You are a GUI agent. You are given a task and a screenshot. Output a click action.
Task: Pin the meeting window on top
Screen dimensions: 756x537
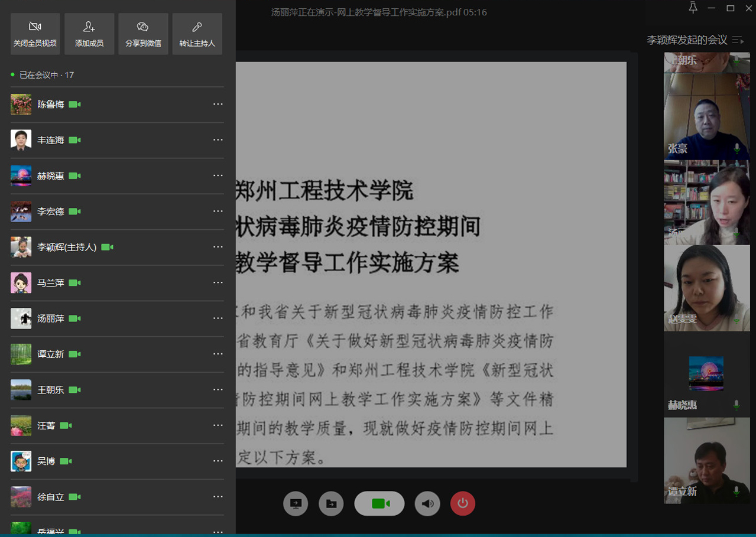693,8
